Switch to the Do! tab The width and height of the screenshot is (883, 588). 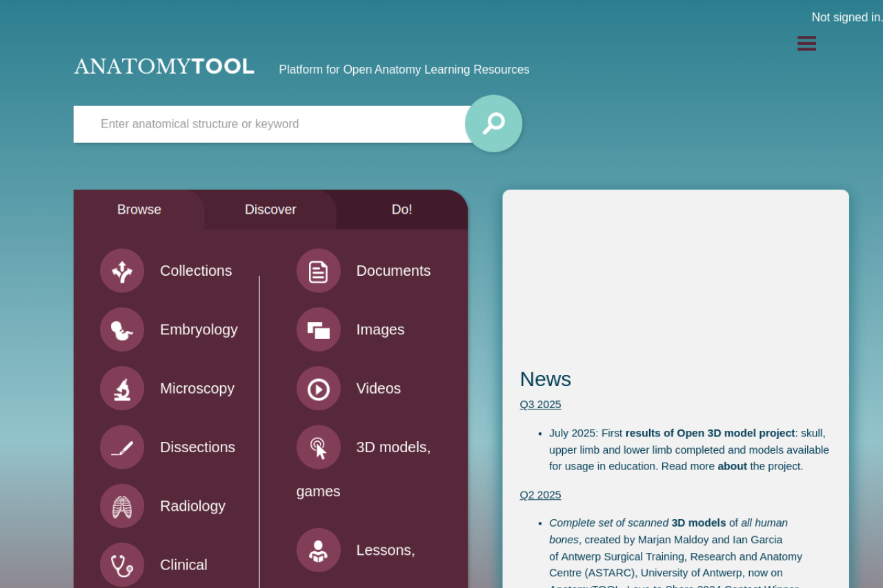pos(401,210)
